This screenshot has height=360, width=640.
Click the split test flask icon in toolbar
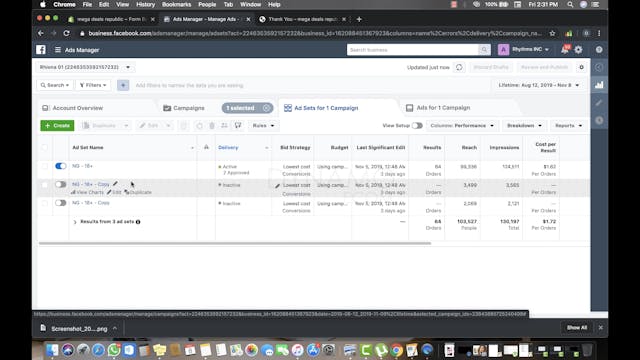click(x=238, y=126)
